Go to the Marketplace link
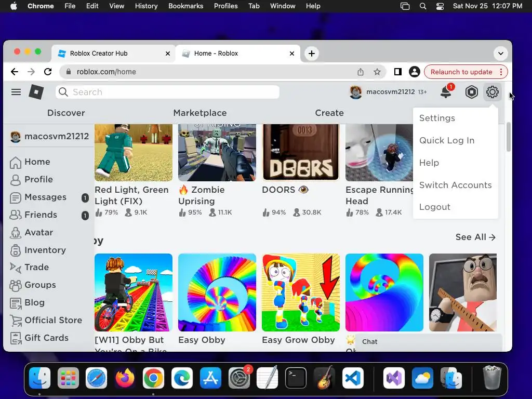Image resolution: width=532 pixels, height=399 pixels. coord(200,113)
